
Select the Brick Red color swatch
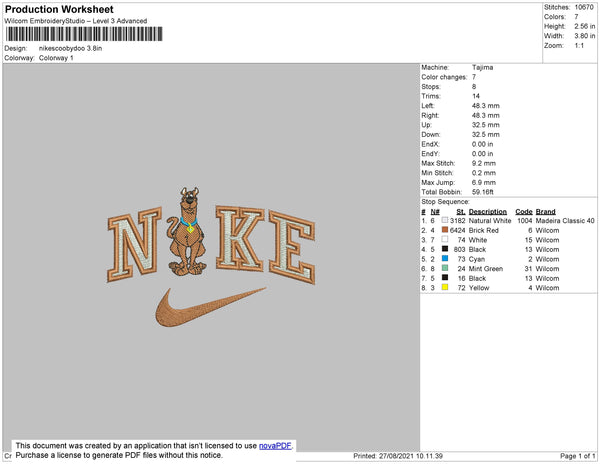[x=445, y=230]
